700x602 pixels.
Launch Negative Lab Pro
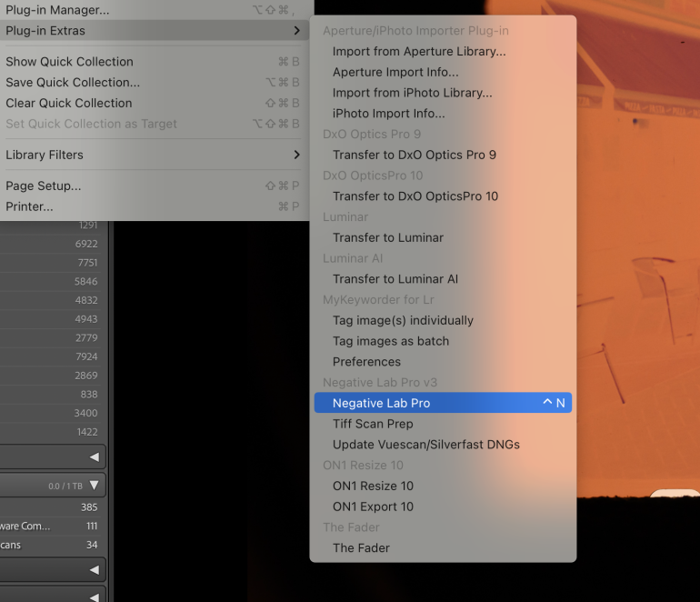(x=443, y=403)
